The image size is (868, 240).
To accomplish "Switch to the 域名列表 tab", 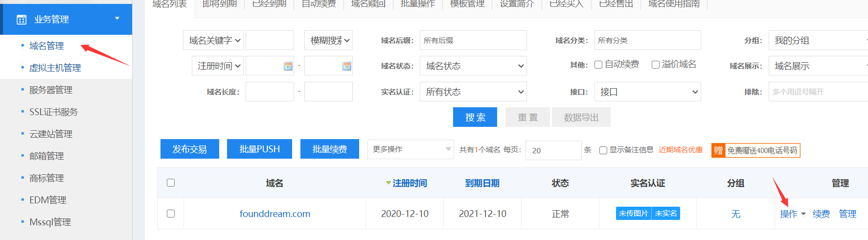I will 170,4.
